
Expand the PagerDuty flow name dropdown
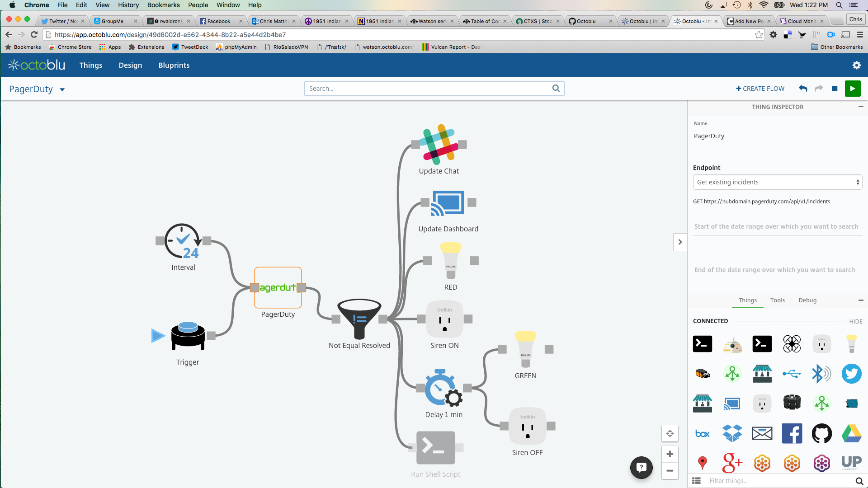(x=62, y=89)
